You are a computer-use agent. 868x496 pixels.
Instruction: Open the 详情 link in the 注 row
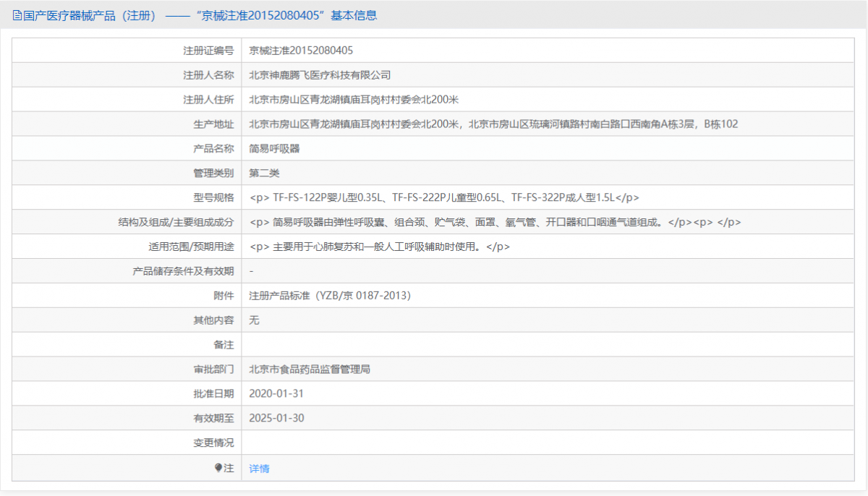point(259,469)
